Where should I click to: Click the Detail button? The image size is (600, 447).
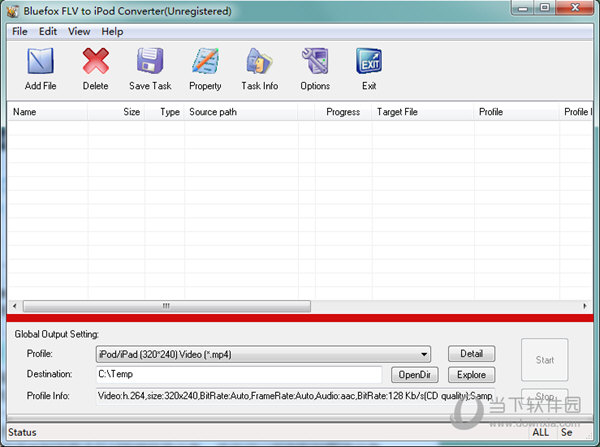[471, 354]
